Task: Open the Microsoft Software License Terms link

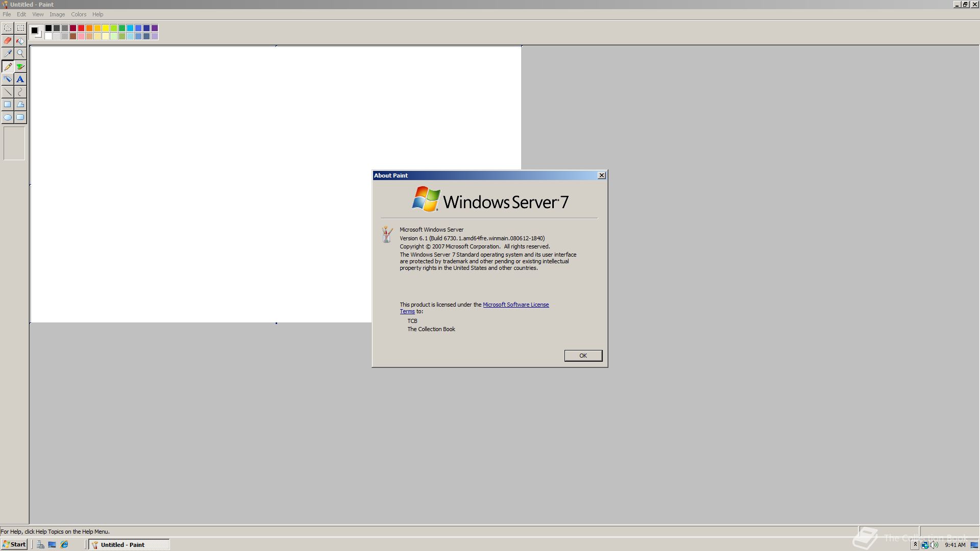Action: point(516,305)
